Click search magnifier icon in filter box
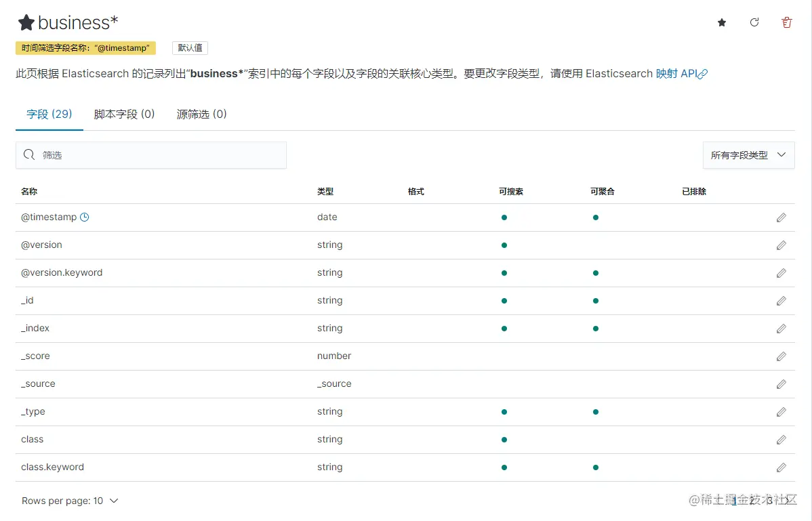Image resolution: width=812 pixels, height=521 pixels. click(29, 154)
